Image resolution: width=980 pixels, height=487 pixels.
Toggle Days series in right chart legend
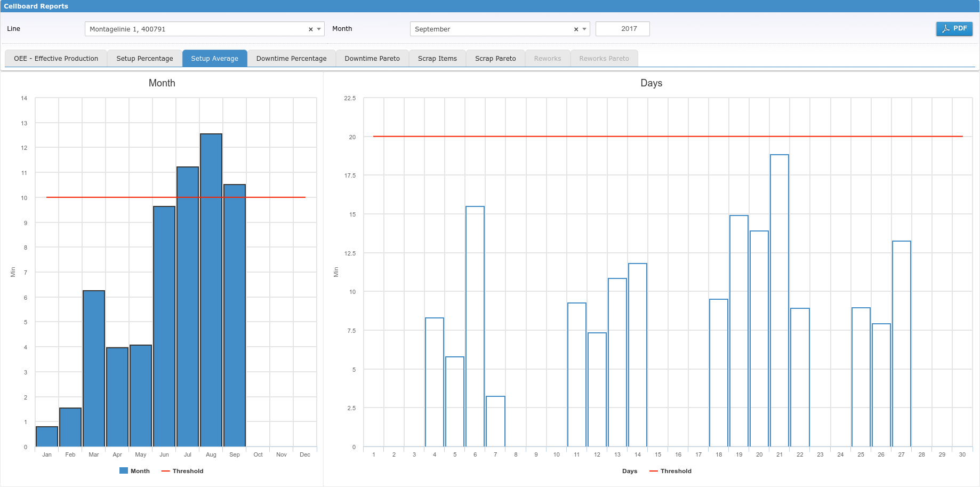629,471
